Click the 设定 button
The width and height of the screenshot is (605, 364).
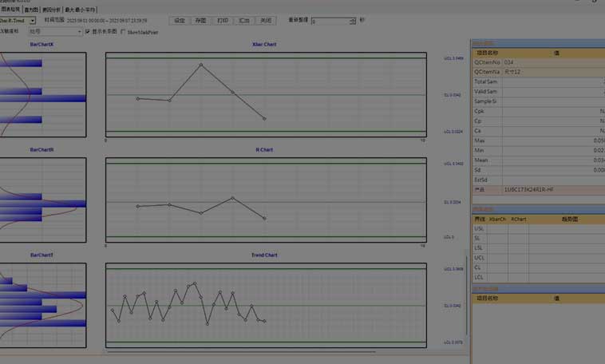coord(180,20)
